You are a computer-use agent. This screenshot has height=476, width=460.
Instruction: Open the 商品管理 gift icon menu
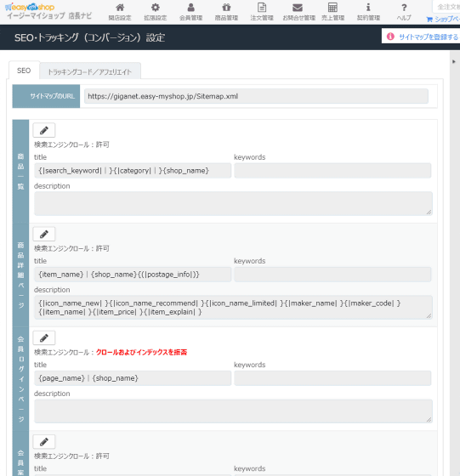[226, 12]
